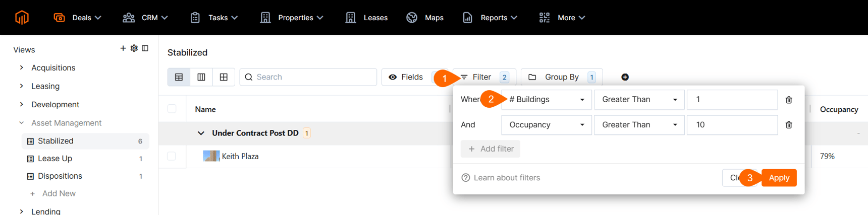Select the Dispositions view
Viewport: 868px width, 215px height.
85,176
